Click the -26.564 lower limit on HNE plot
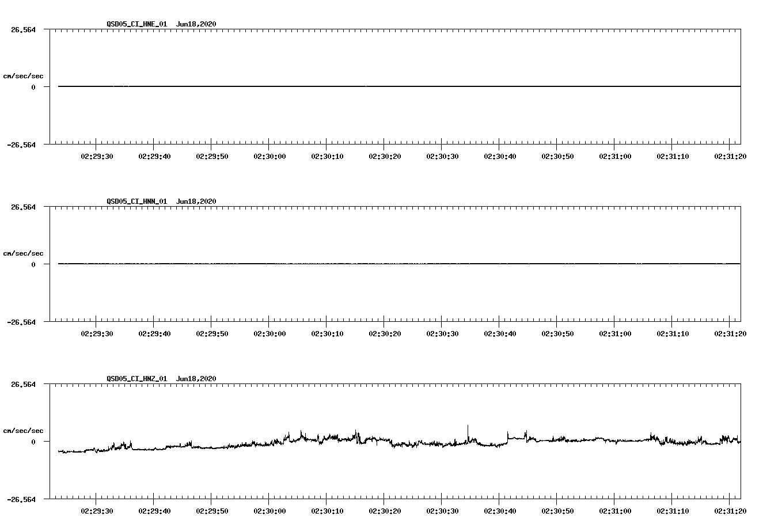Viewport: 782px width, 532px height. (21, 145)
